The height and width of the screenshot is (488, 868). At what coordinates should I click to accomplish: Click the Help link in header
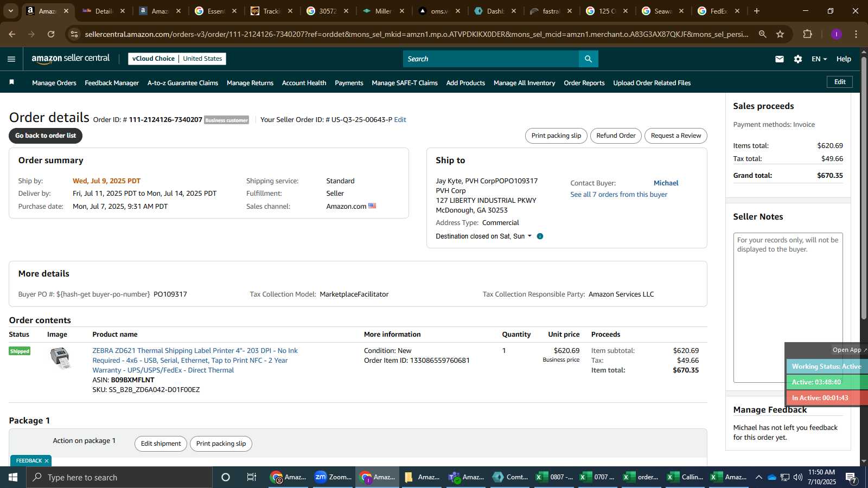(x=844, y=59)
